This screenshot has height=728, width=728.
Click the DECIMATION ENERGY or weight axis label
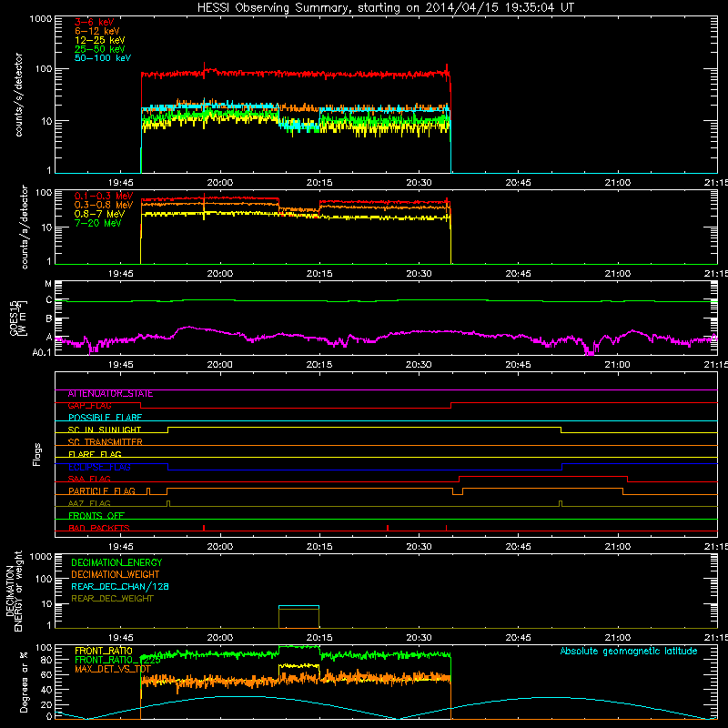click(x=14, y=591)
